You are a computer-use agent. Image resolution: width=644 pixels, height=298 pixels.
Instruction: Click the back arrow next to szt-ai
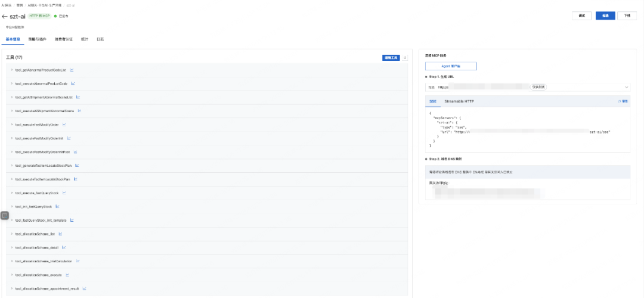click(x=5, y=17)
